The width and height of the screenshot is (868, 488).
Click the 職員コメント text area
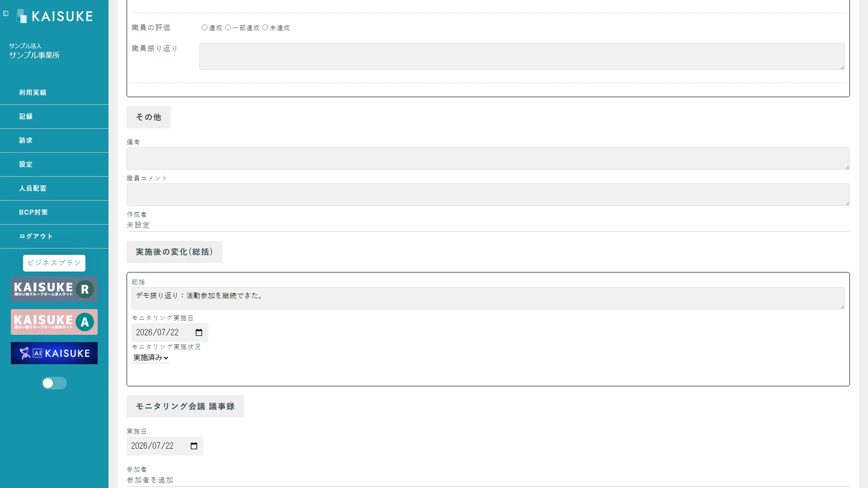point(488,195)
